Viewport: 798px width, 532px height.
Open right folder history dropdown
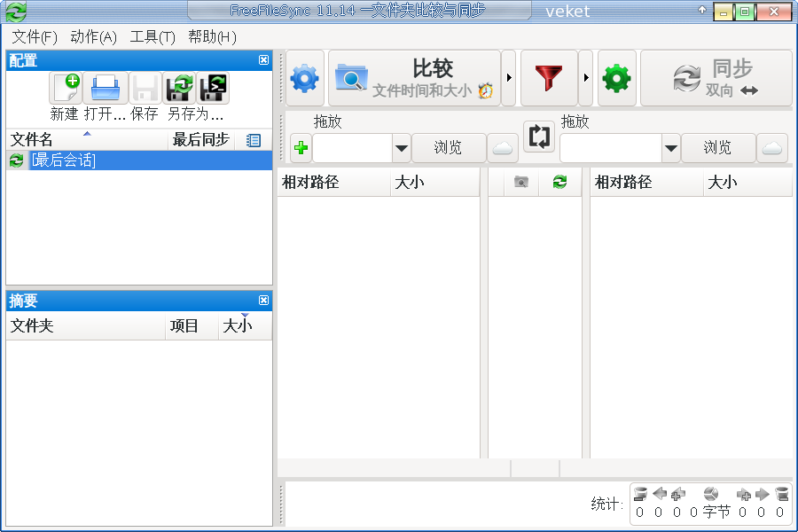click(x=671, y=148)
